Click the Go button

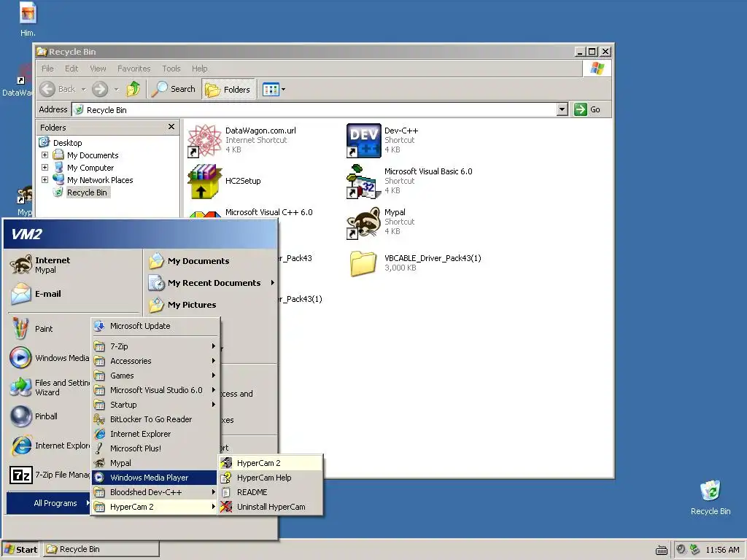coord(587,109)
